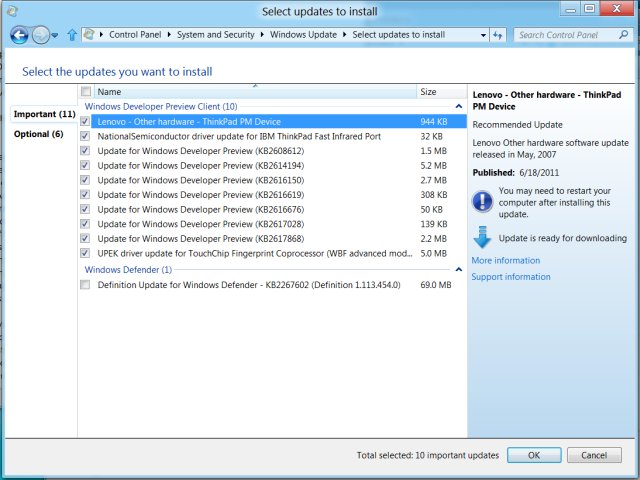Open the address bar history dropdown
Image resolution: width=640 pixels, height=480 pixels.
tap(483, 35)
